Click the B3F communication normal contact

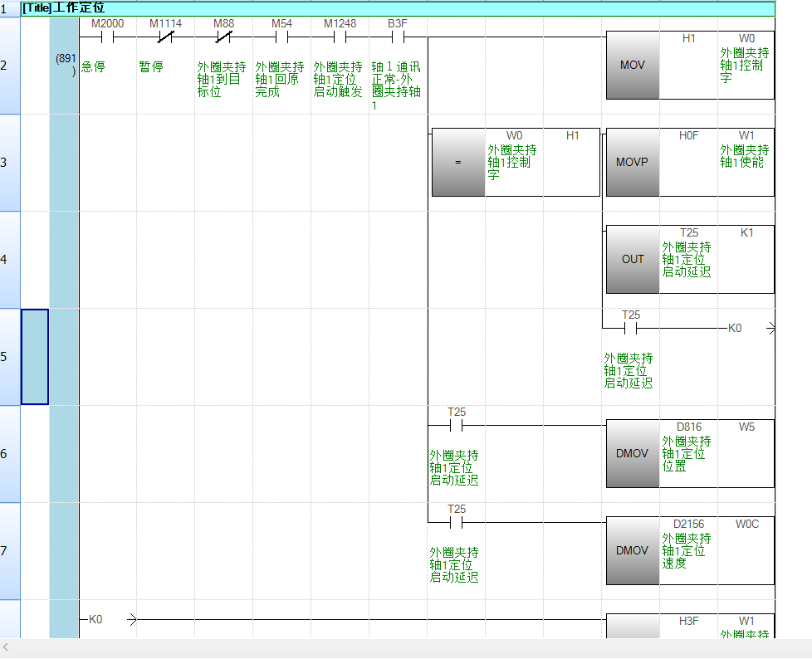(x=398, y=37)
